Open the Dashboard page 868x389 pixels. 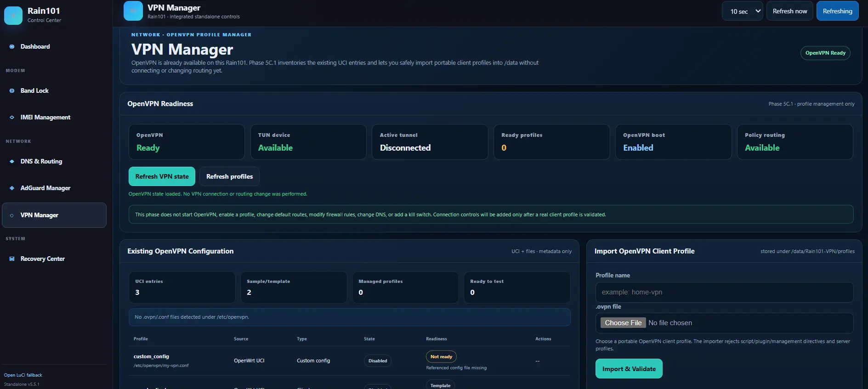[54, 46]
